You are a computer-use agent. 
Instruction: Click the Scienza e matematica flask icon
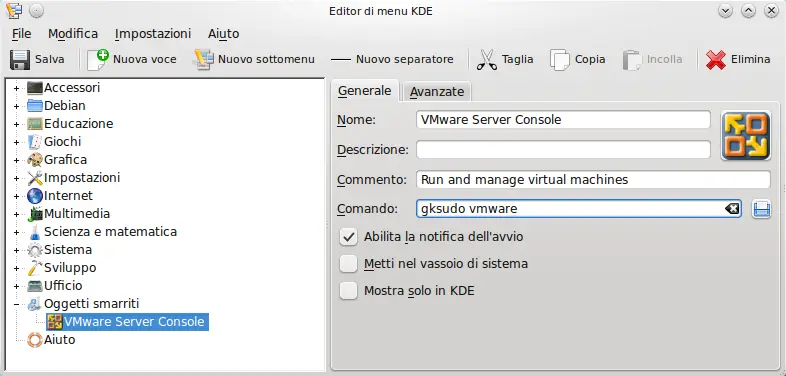pyautogui.click(x=35, y=232)
